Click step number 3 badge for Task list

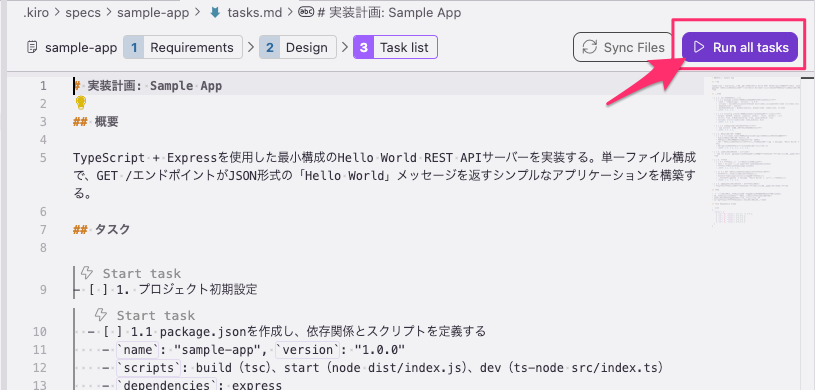[x=363, y=47]
